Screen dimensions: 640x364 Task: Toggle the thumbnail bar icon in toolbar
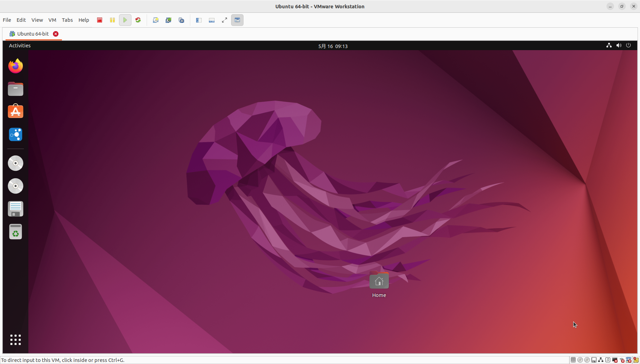(x=212, y=20)
